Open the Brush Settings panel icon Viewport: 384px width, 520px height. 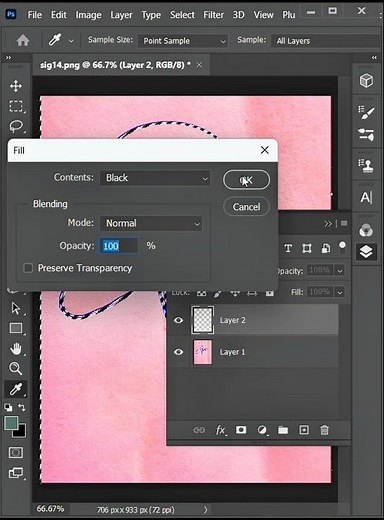366,112
